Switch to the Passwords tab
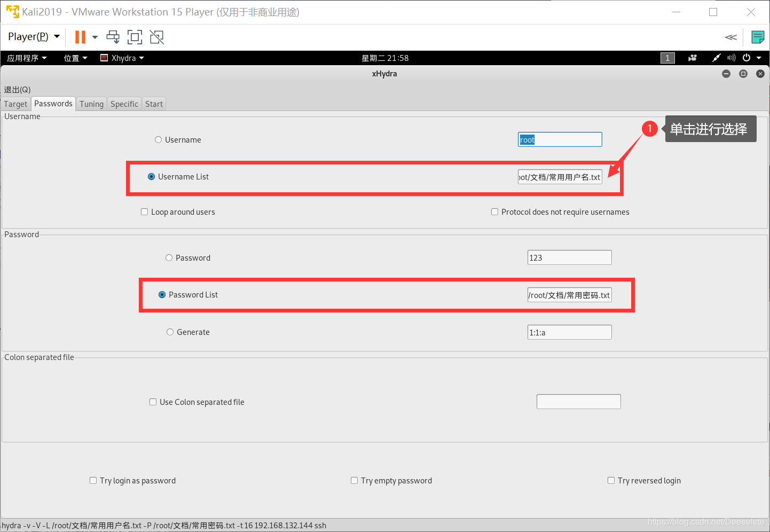Image resolution: width=770 pixels, height=532 pixels. click(53, 104)
